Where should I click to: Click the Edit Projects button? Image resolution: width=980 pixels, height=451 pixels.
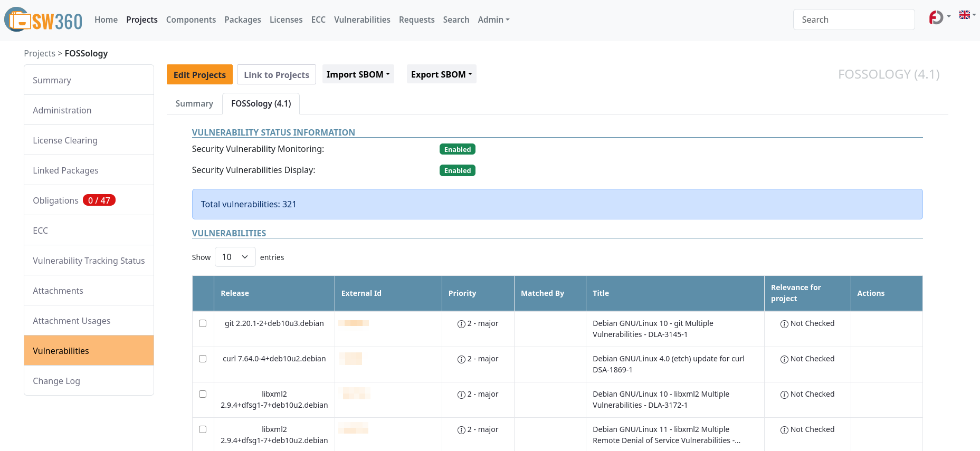tap(199, 75)
